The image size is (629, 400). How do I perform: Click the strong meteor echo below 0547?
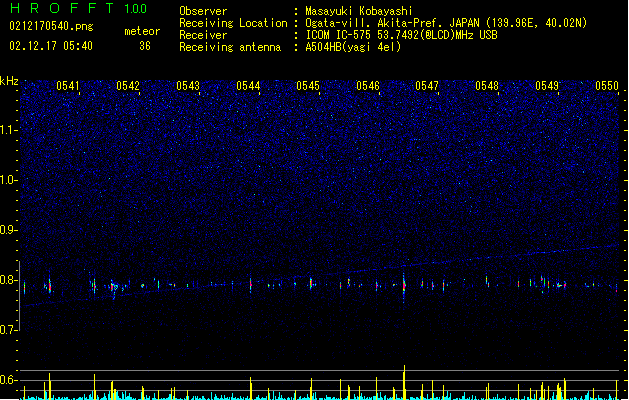tap(404, 286)
